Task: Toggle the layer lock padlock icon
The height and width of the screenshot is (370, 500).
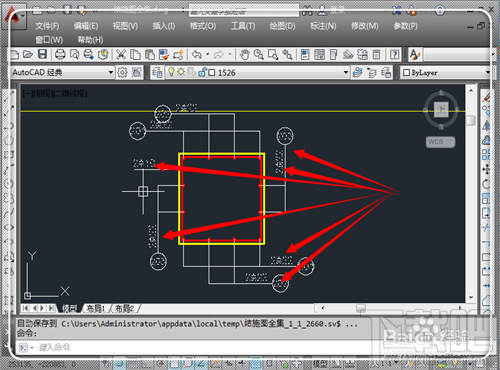Action: point(202,72)
